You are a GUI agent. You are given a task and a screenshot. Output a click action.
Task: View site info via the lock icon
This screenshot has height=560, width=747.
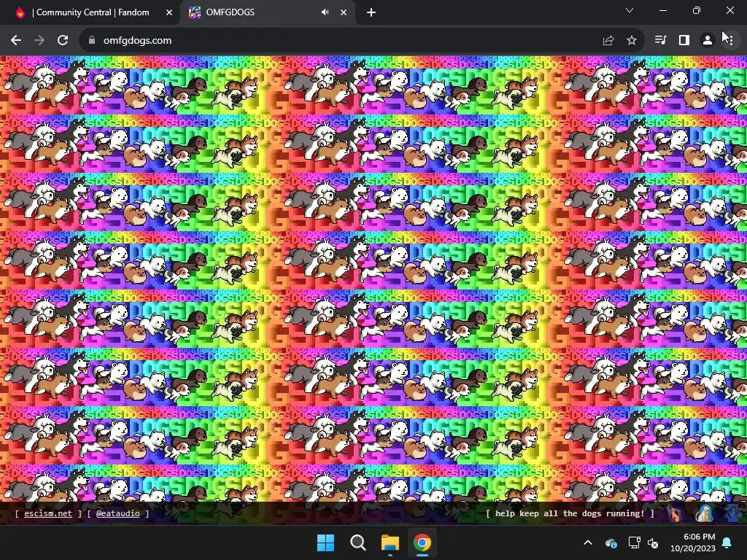92,41
